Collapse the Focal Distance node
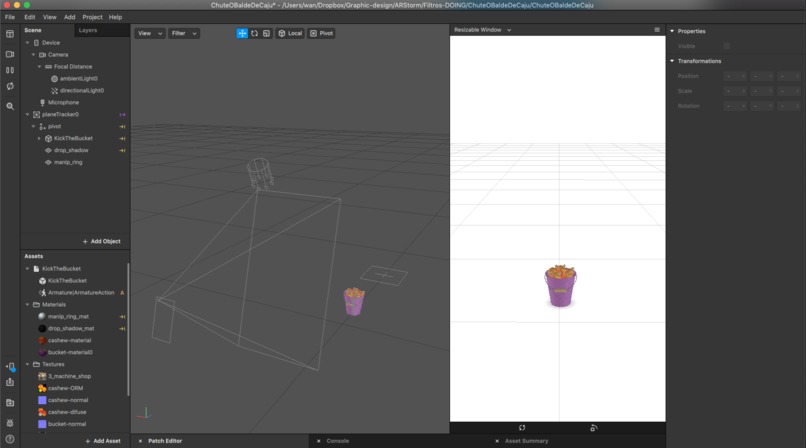This screenshot has height=448, width=806. (40, 67)
